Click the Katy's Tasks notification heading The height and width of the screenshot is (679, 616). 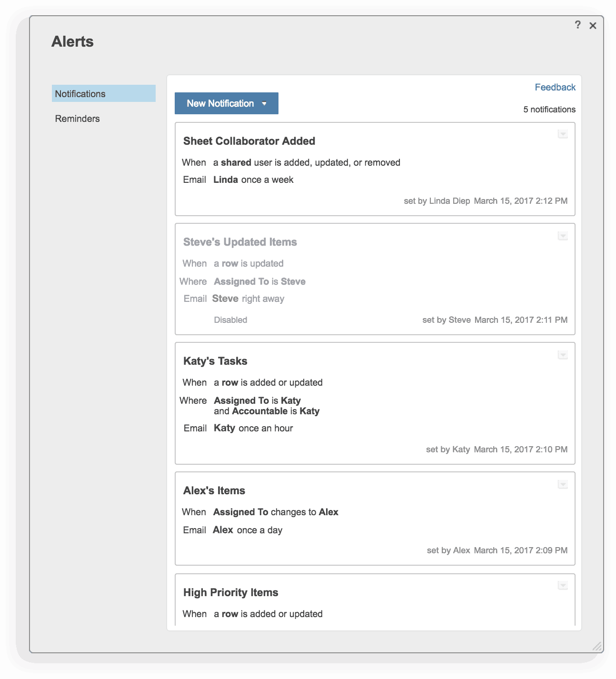[215, 361]
